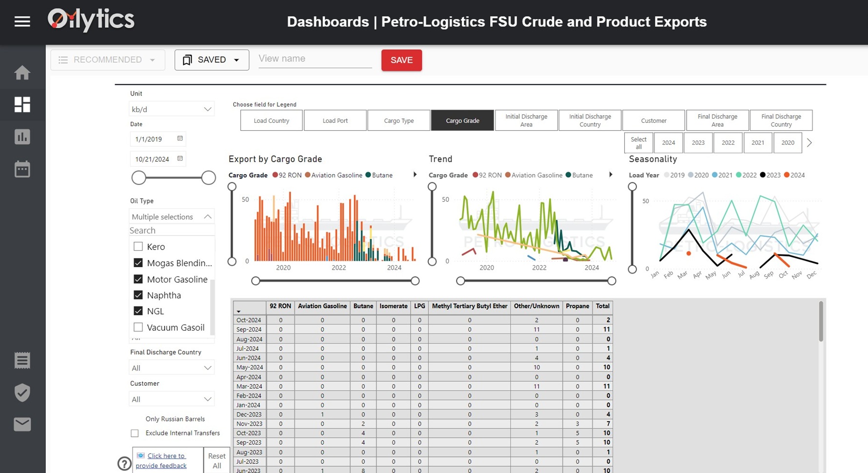Focus the View name input field
The width and height of the screenshot is (868, 473).
[315, 59]
